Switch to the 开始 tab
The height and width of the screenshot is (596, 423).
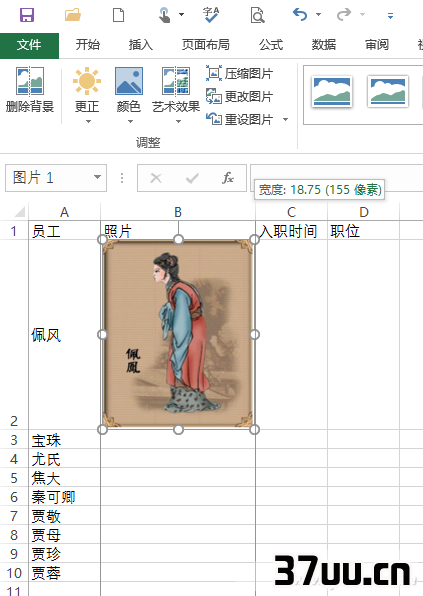tap(87, 45)
